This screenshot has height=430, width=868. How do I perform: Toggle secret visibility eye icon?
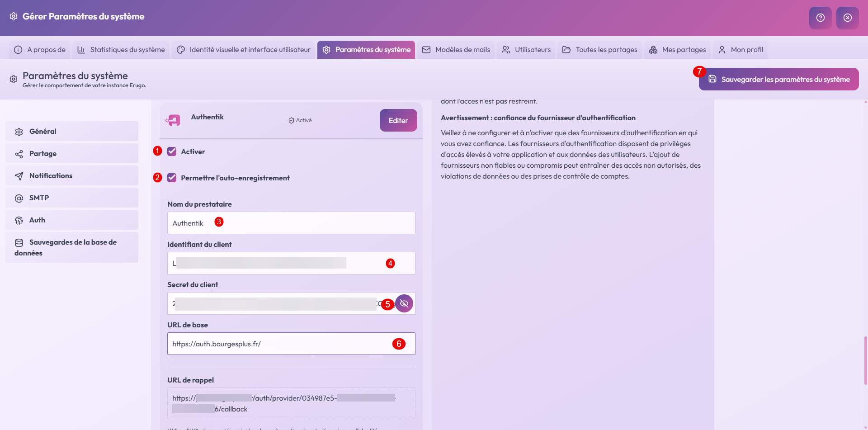404,303
